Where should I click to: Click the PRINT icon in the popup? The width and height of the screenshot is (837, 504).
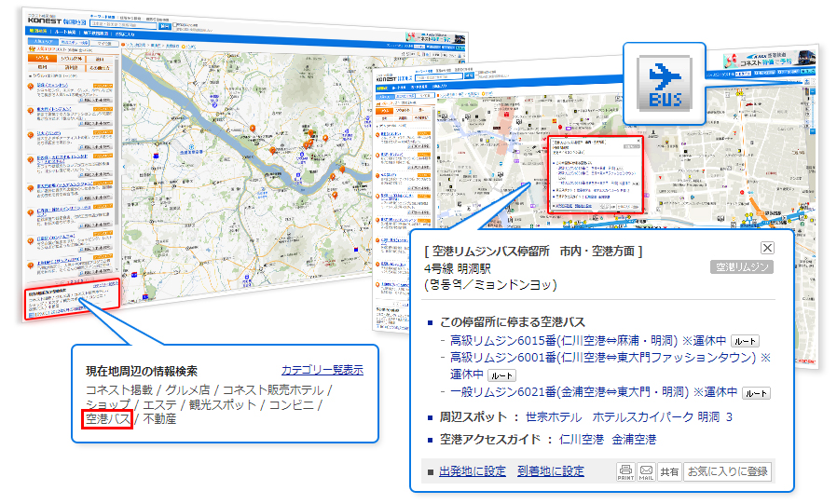pos(625,471)
